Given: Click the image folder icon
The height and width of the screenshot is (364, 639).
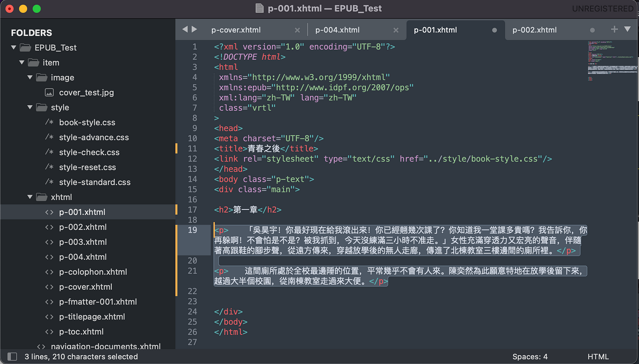Looking at the screenshot, I should [42, 77].
